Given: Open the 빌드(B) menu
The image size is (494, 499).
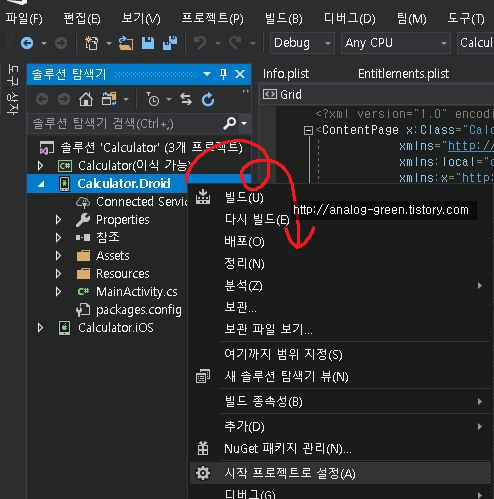Looking at the screenshot, I should pos(284,19).
